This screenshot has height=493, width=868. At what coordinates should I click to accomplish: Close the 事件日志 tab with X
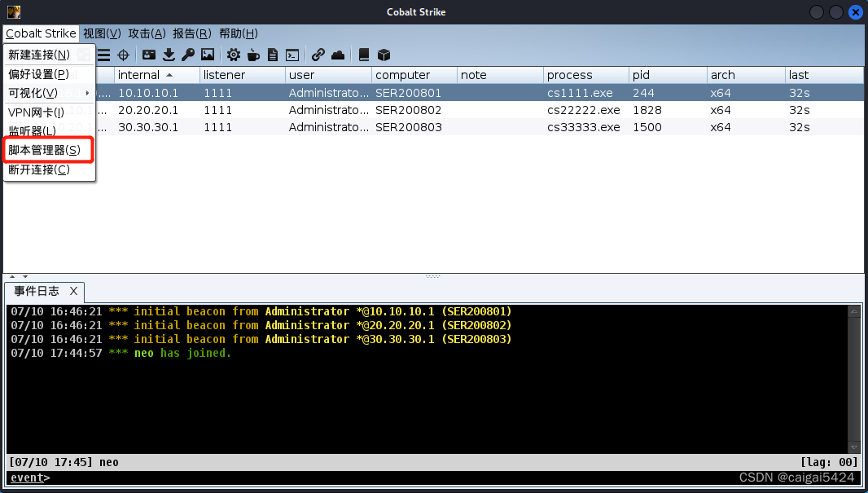(73, 291)
